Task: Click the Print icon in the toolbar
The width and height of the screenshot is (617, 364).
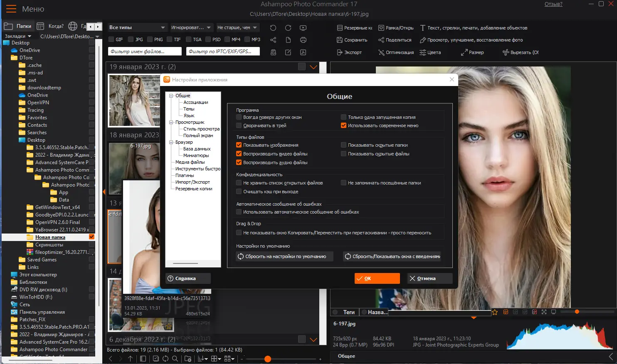Action: pos(303,40)
